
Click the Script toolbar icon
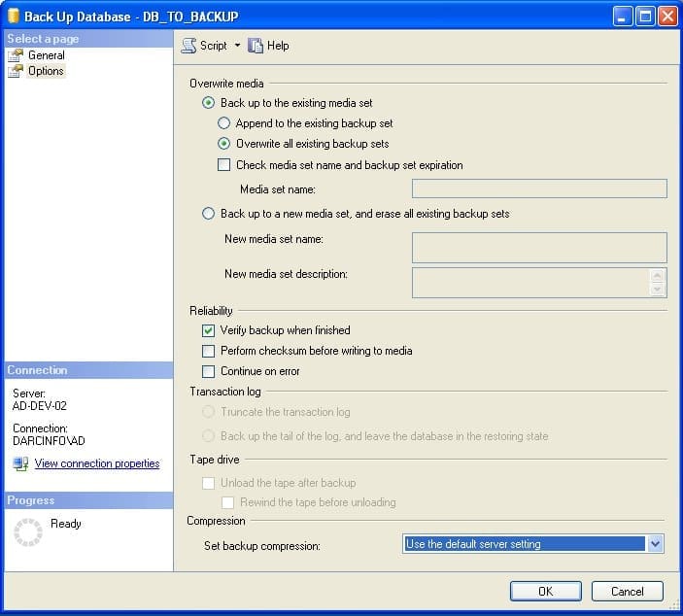(189, 46)
